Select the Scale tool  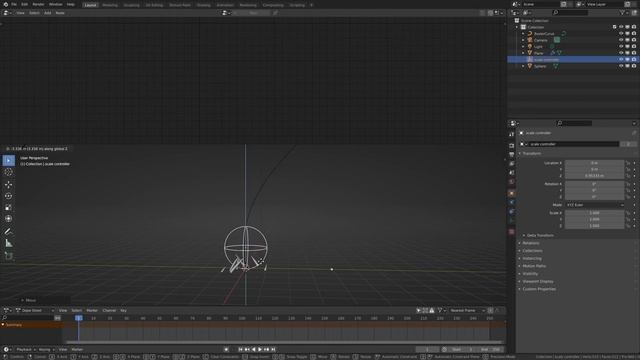(9, 207)
